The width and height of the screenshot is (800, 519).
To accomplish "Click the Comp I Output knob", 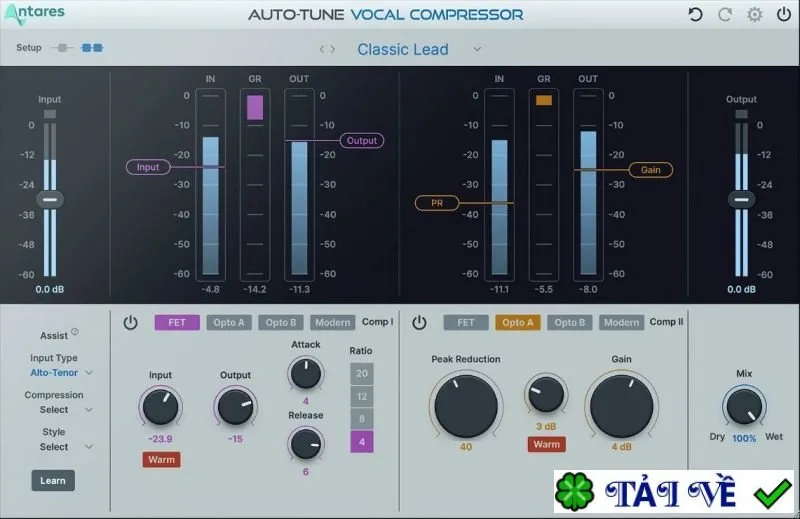I will click(x=235, y=407).
